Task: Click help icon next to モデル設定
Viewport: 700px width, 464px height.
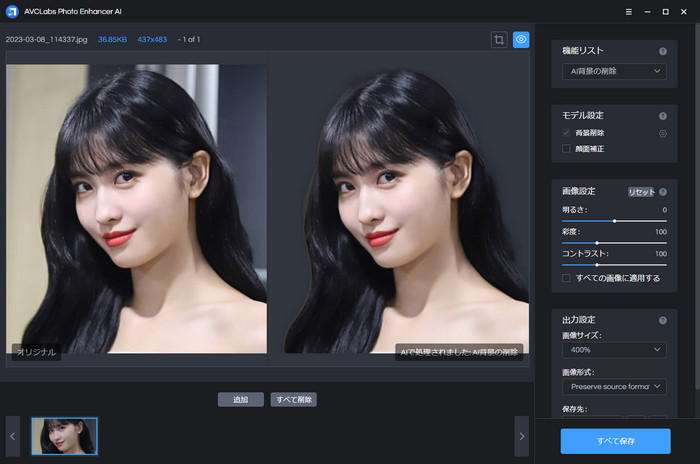Action: point(662,116)
